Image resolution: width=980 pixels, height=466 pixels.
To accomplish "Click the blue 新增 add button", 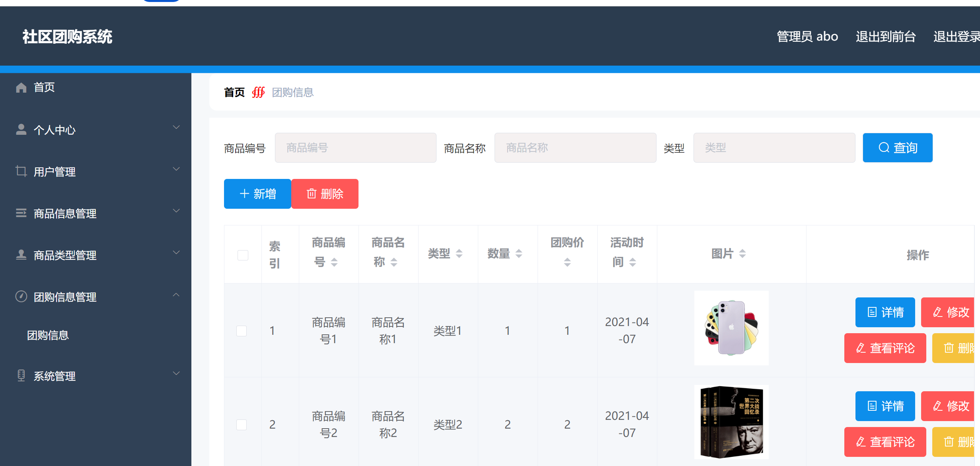I will coord(257,194).
